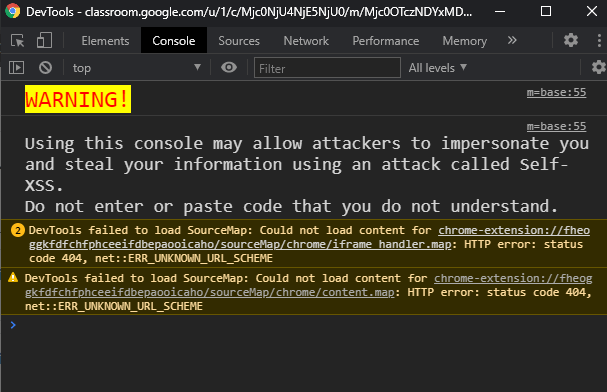Viewport: 607px width, 392px height.
Task: Maximize the DevTools window
Action: pyautogui.click(x=546, y=11)
